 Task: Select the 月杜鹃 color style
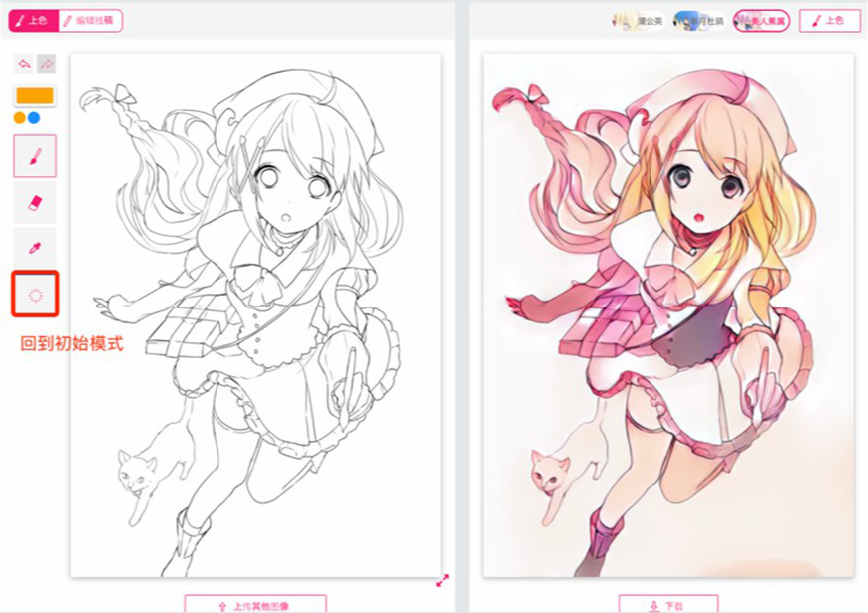[x=699, y=20]
